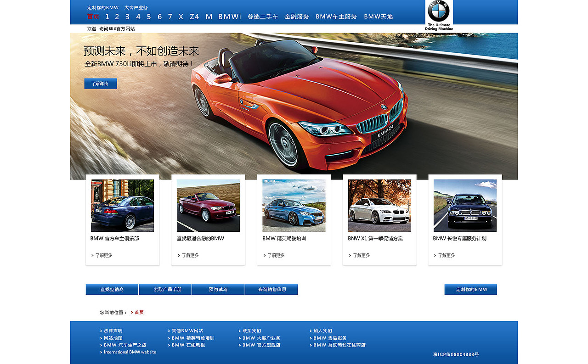Screen dimensions: 588x364
Task: Select series 6 in navigation
Action: pyautogui.click(x=159, y=17)
